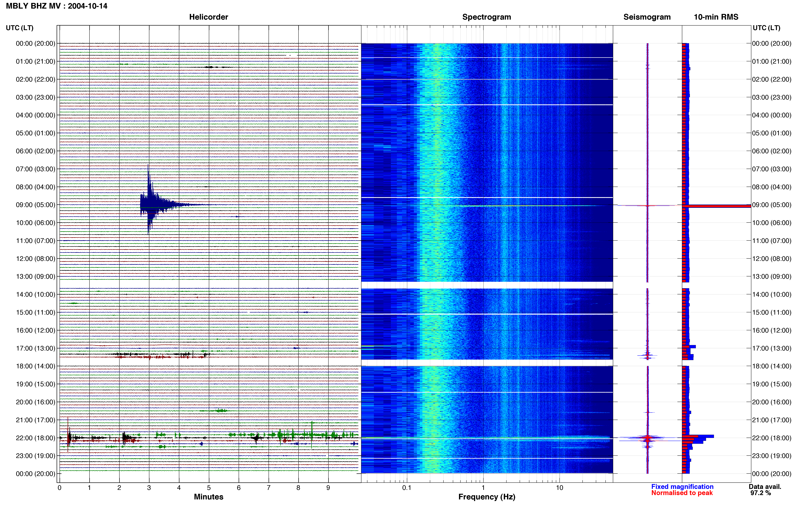Select the 'Seismogram' panel heading
Image resolution: width=812 pixels, height=508 pixels.
point(647,17)
